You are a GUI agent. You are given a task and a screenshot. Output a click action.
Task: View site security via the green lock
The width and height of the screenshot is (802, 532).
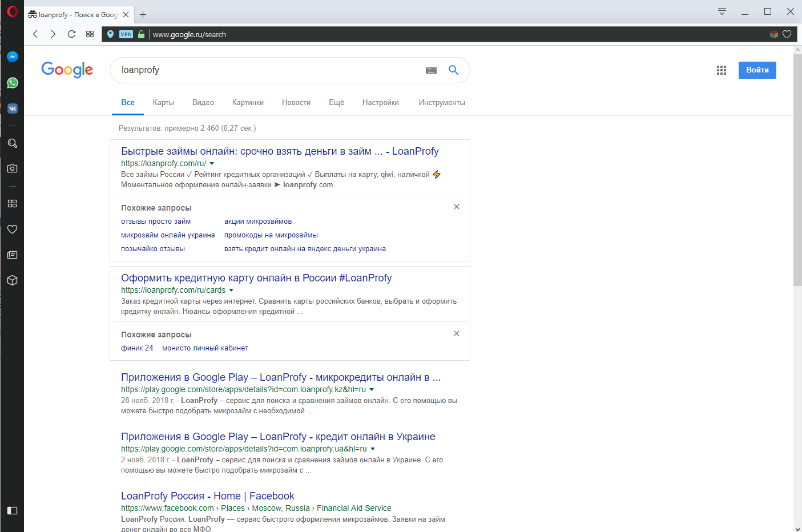142,34
